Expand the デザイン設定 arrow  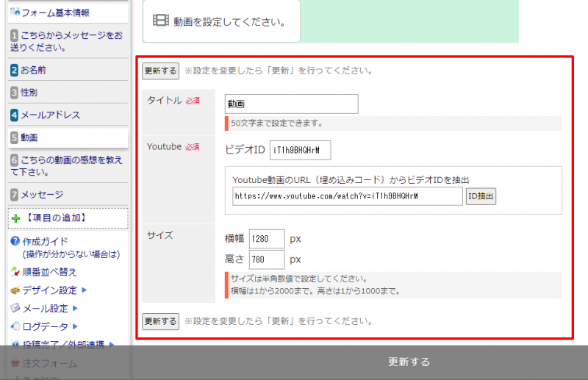pos(85,290)
